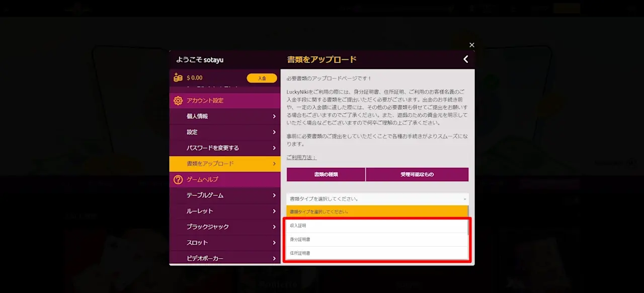Open テーブルゲーム help item
Screen dimensions: 644x293
(x=225, y=195)
